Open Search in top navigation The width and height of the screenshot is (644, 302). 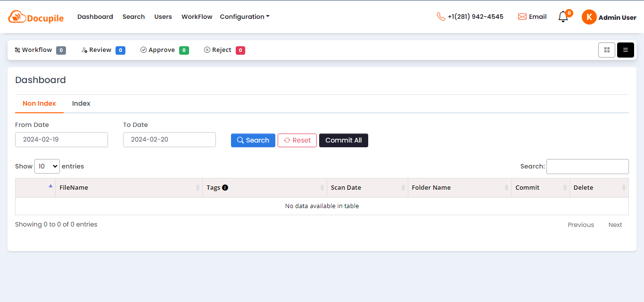[133, 17]
